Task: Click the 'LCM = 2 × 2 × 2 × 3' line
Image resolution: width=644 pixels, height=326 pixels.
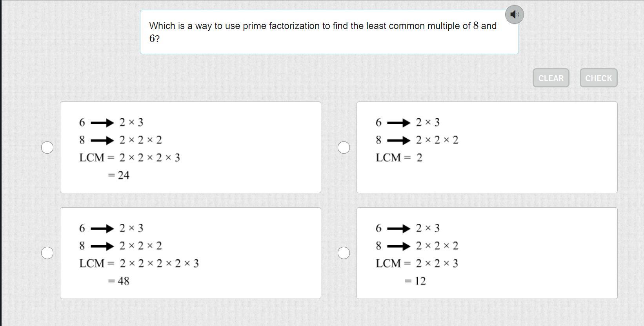Action: tap(129, 158)
